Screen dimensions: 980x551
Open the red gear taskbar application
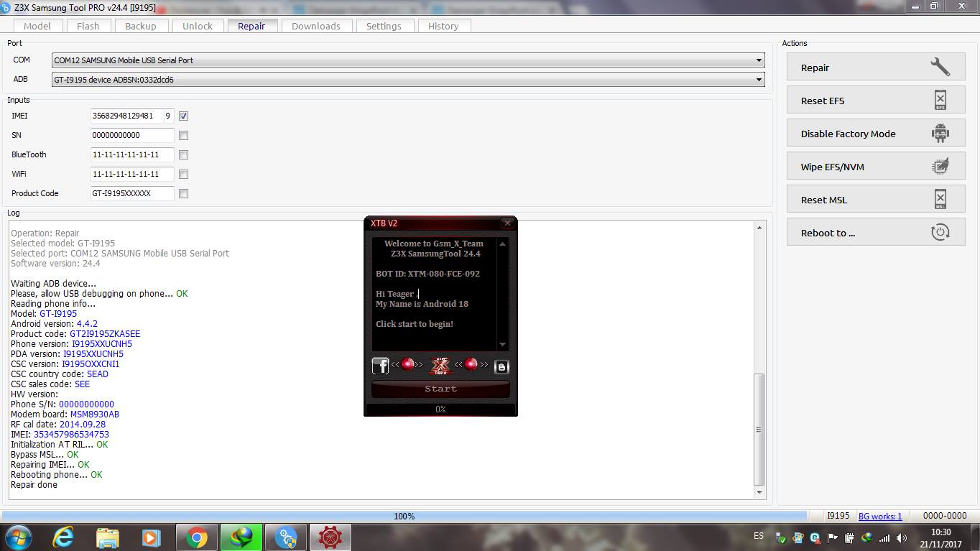330,537
